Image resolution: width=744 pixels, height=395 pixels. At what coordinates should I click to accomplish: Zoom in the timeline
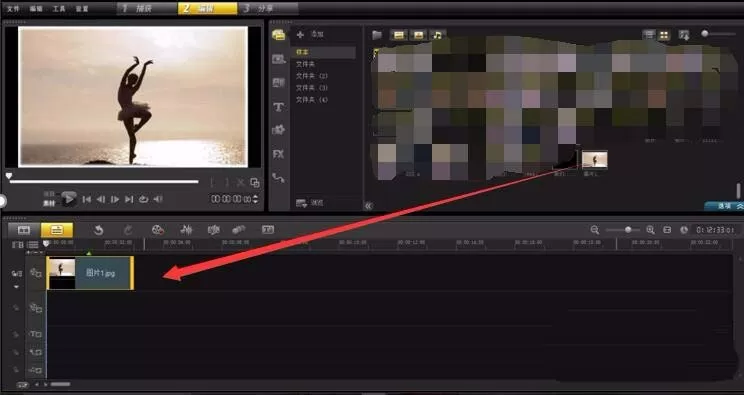651,230
